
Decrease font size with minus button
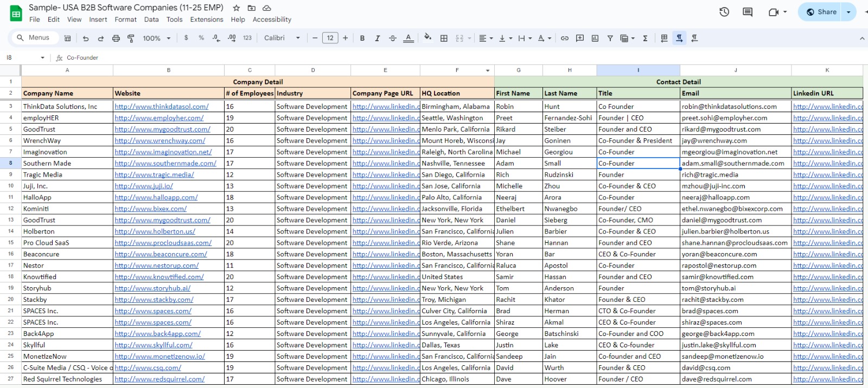click(x=315, y=38)
